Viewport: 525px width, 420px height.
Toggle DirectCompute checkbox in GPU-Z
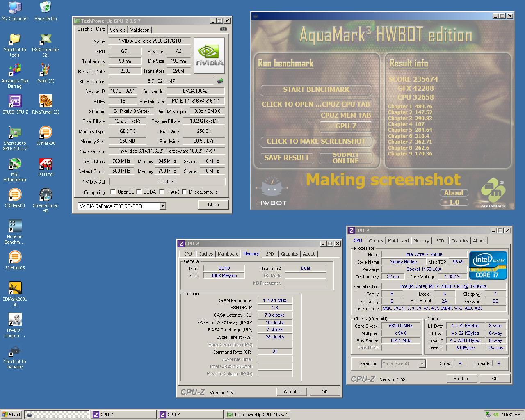point(184,192)
